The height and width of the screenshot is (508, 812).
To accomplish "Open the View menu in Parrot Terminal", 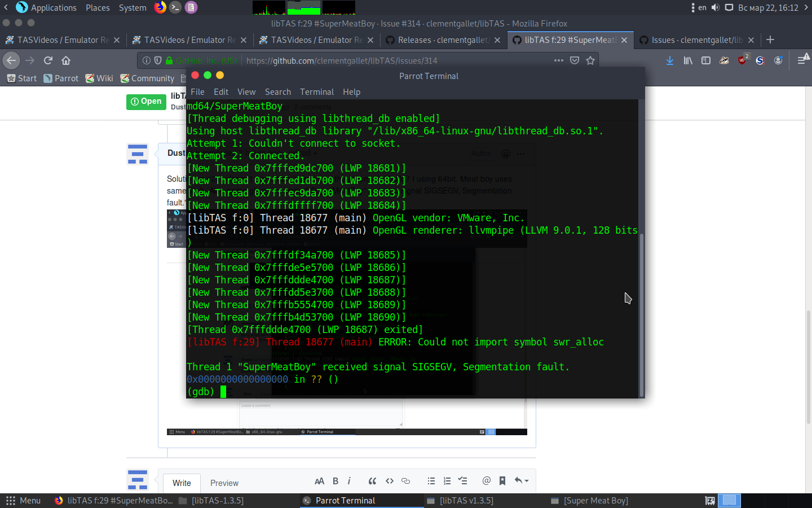I will click(246, 92).
